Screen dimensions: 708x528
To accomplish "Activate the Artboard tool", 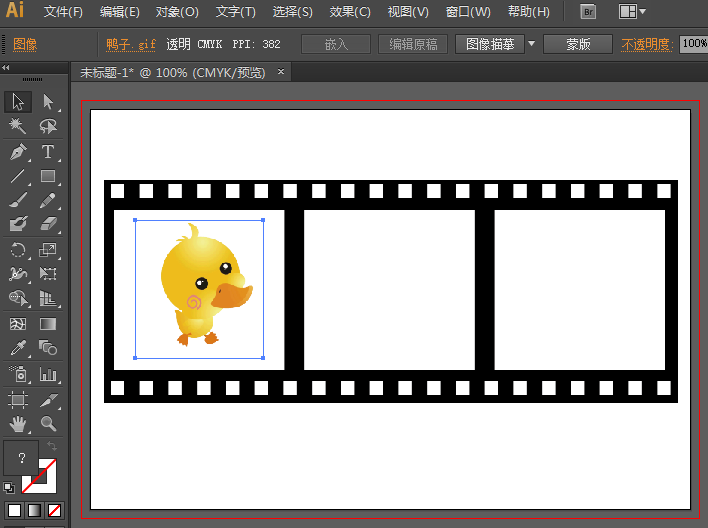I will [x=18, y=400].
